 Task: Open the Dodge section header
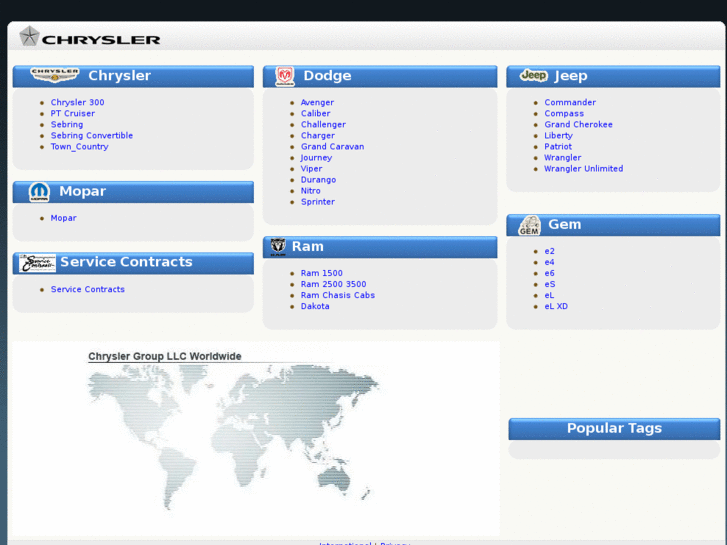tap(380, 76)
